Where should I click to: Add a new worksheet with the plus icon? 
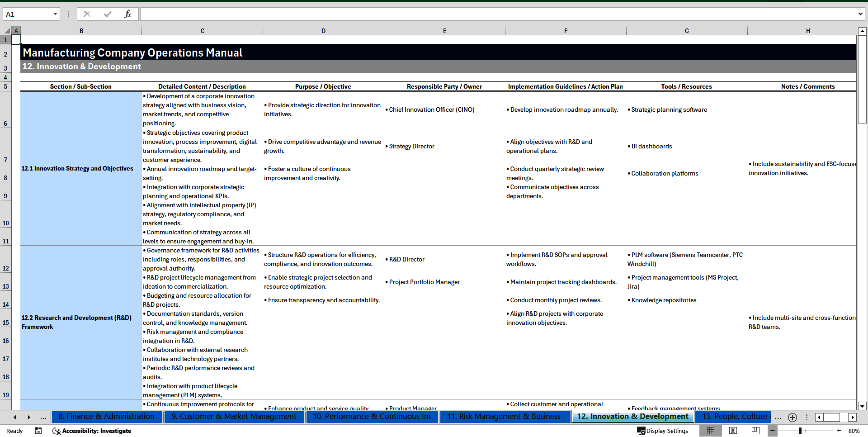tap(792, 417)
